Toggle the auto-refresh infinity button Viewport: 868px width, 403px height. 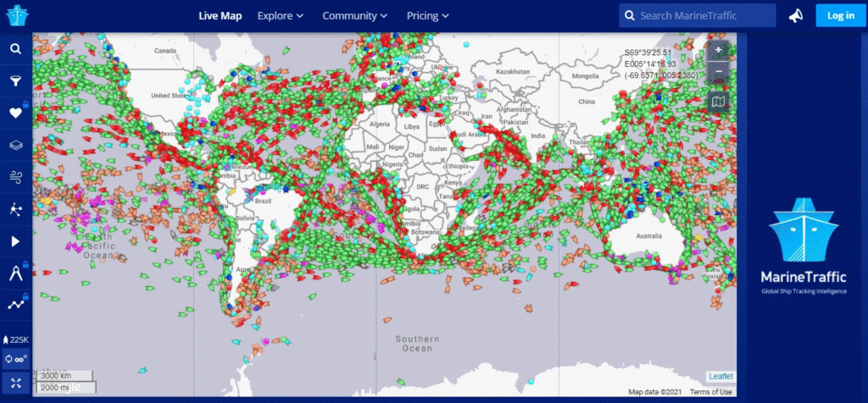click(x=15, y=359)
